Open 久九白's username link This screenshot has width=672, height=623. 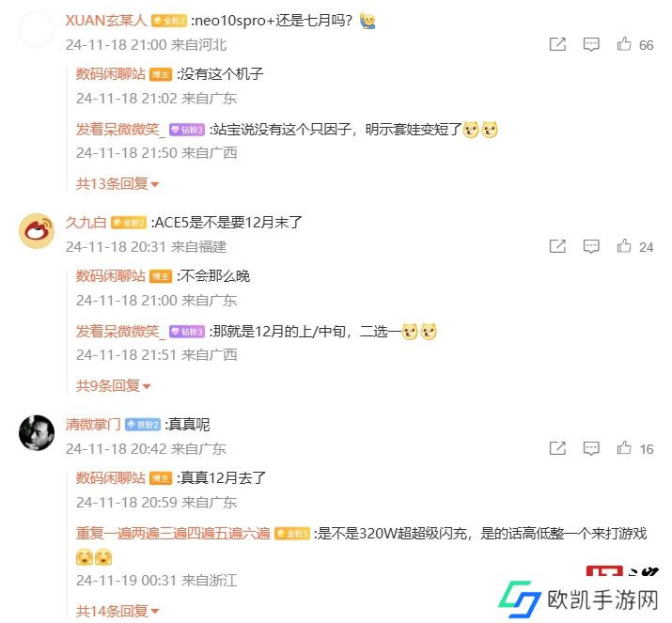[x=86, y=223]
